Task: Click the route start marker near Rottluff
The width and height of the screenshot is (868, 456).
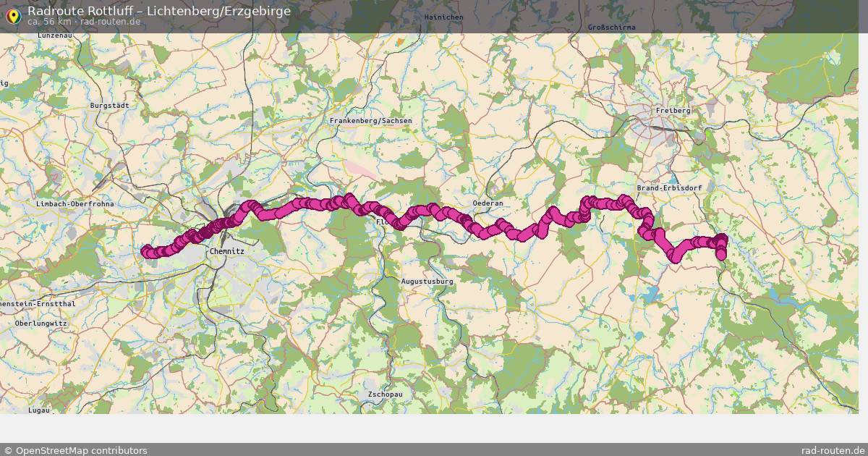Action: point(147,251)
